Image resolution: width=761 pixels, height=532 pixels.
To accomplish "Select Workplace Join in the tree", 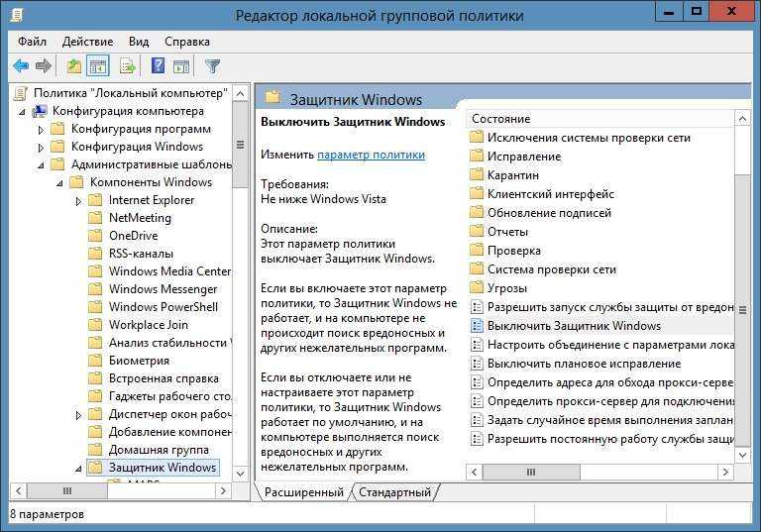I will coord(148,325).
